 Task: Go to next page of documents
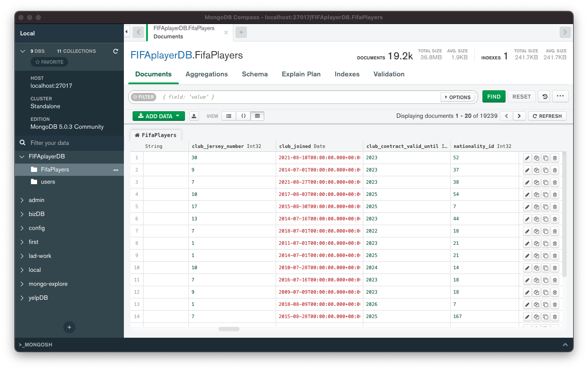[519, 116]
